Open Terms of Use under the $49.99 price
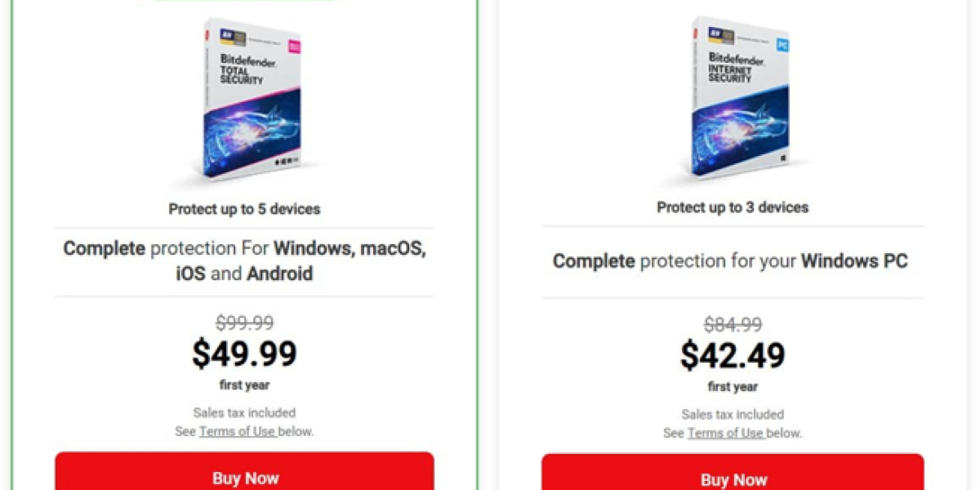This screenshot has width=980, height=490. tap(238, 431)
